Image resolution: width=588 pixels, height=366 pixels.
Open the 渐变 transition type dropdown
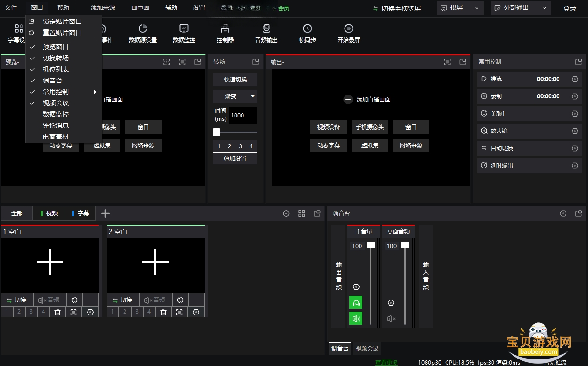235,96
